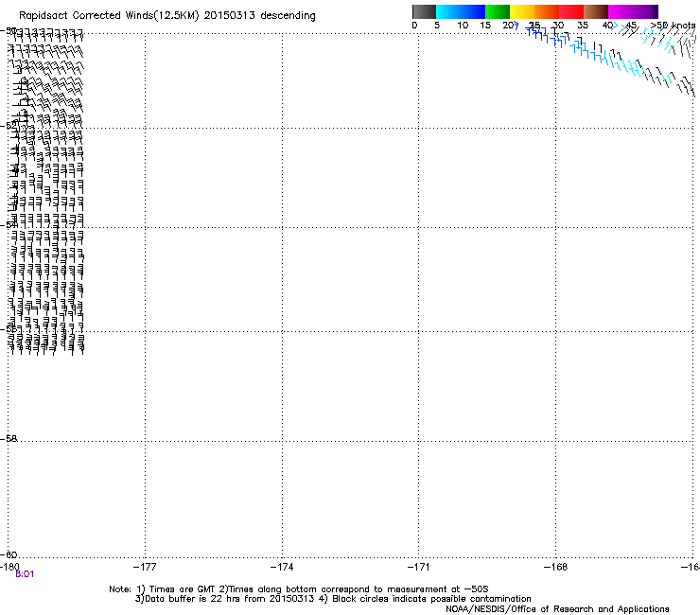The image size is (700, 615).
Task: Click the purple time label '8:01'
Action: tap(25, 574)
